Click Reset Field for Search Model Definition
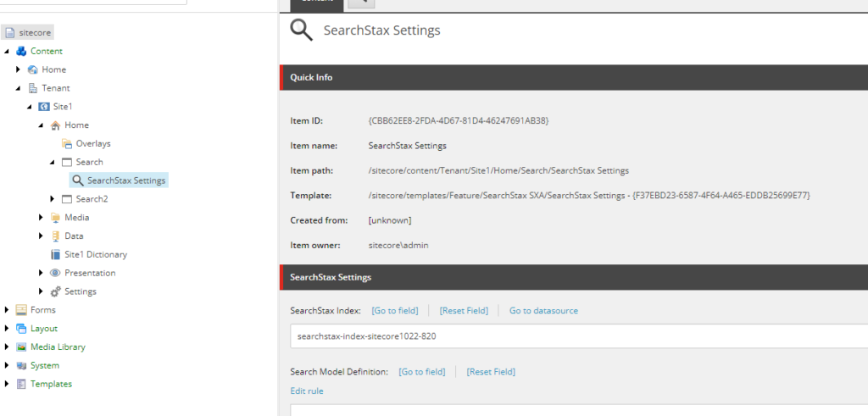Image resolution: width=868 pixels, height=416 pixels. click(x=491, y=372)
